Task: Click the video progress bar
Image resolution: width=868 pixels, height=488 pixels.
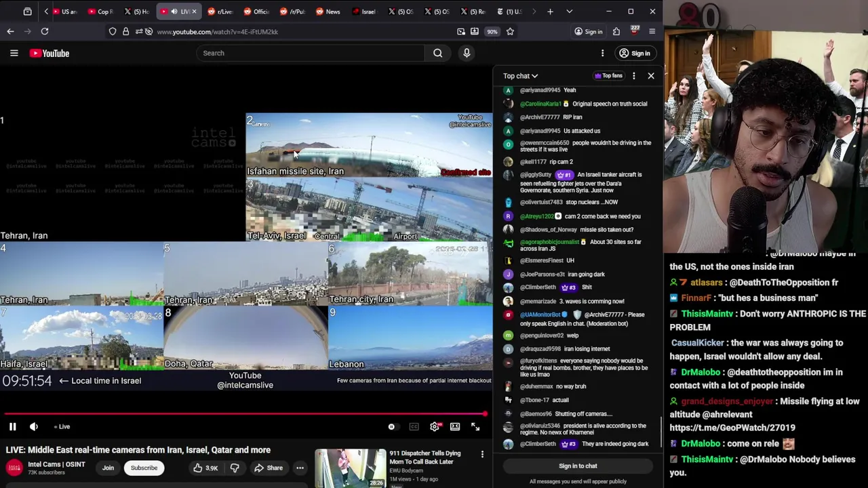Action: [x=245, y=413]
